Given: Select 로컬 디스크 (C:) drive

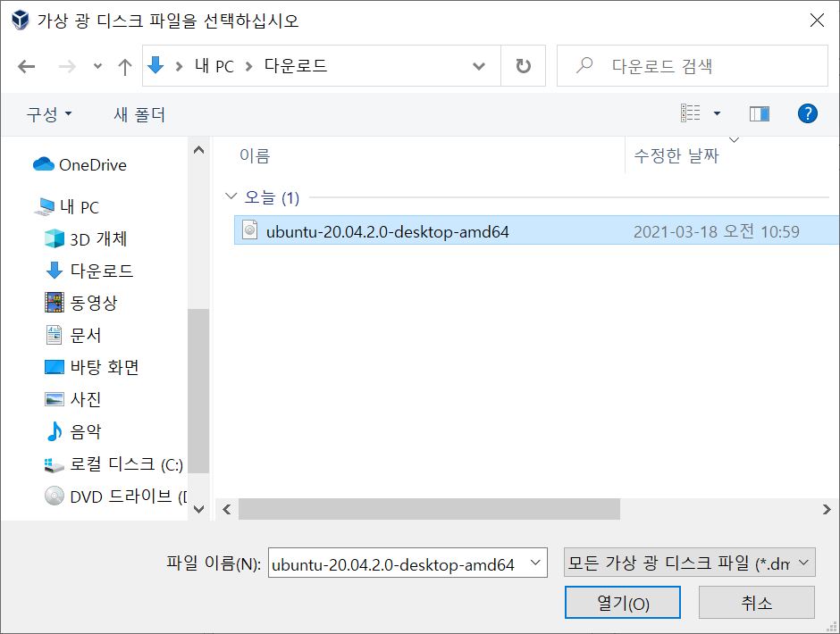Looking at the screenshot, I should [113, 464].
